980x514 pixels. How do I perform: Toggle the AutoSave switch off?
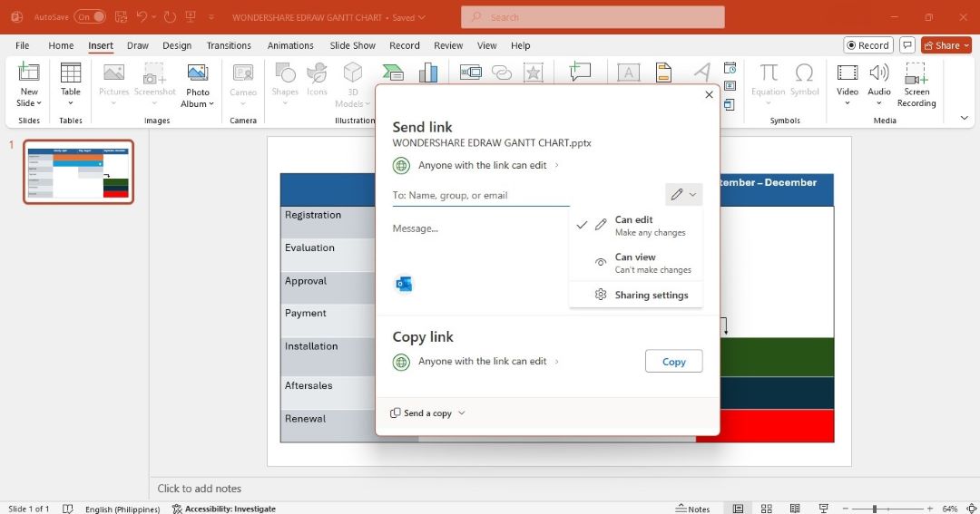coord(90,17)
